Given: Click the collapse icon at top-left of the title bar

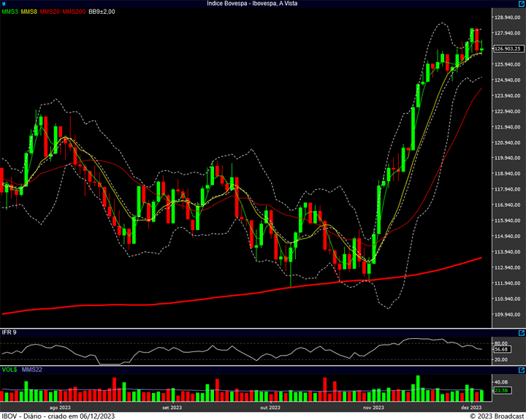Looking at the screenshot, I should tap(3, 4).
